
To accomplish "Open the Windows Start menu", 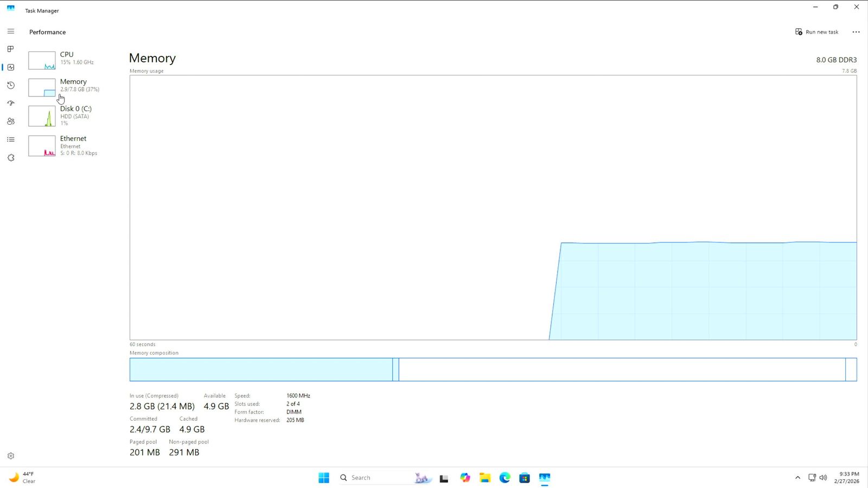I will pos(324,478).
